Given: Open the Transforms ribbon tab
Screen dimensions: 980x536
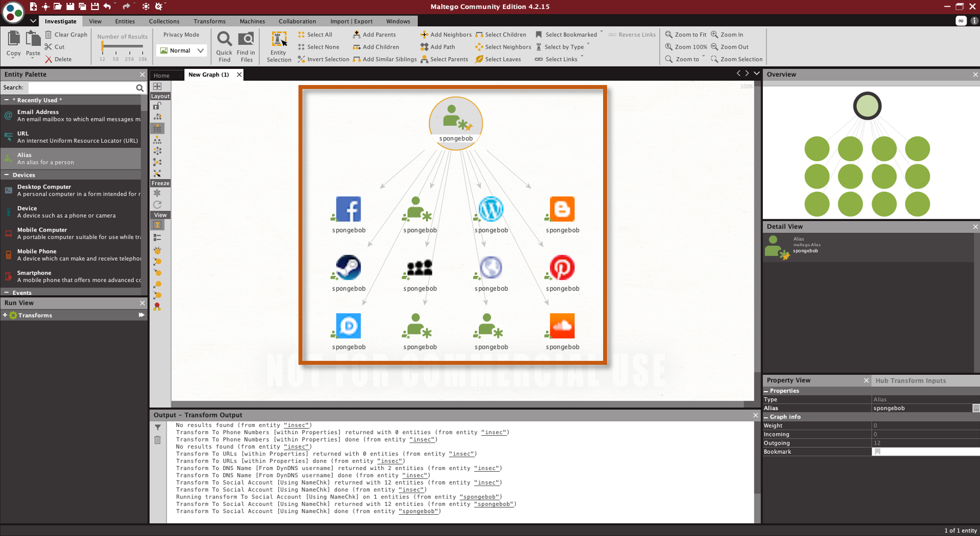Looking at the screenshot, I should (x=209, y=21).
